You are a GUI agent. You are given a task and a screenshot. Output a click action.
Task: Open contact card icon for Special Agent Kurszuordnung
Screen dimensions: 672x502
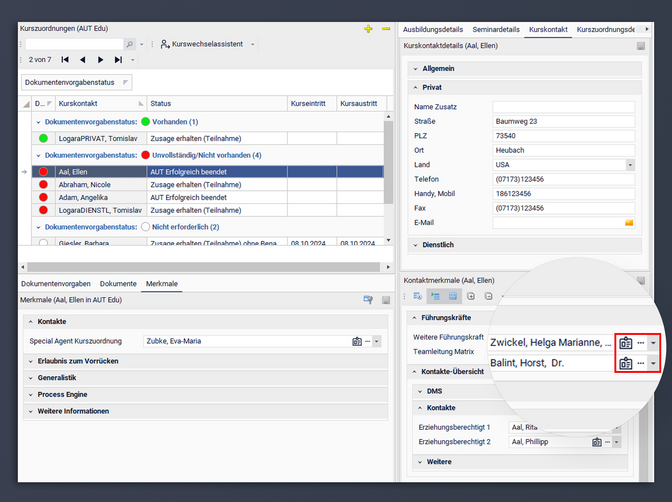point(357,341)
